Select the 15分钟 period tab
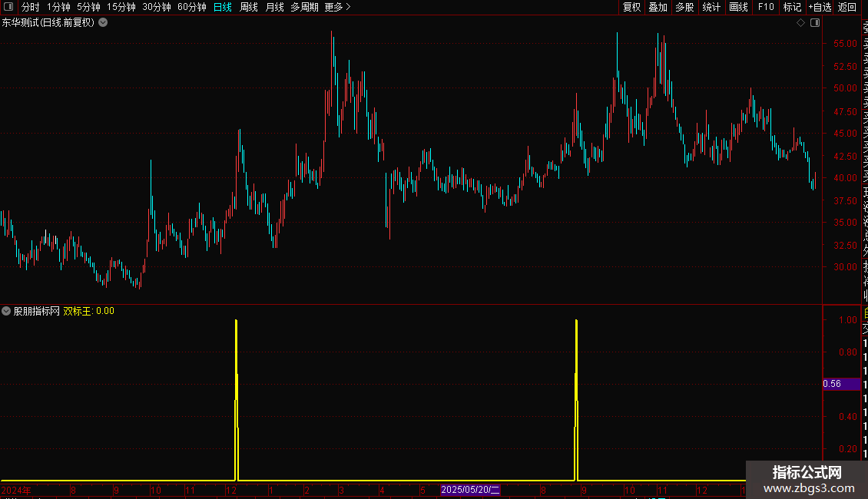The height and width of the screenshot is (499, 868). click(x=121, y=7)
